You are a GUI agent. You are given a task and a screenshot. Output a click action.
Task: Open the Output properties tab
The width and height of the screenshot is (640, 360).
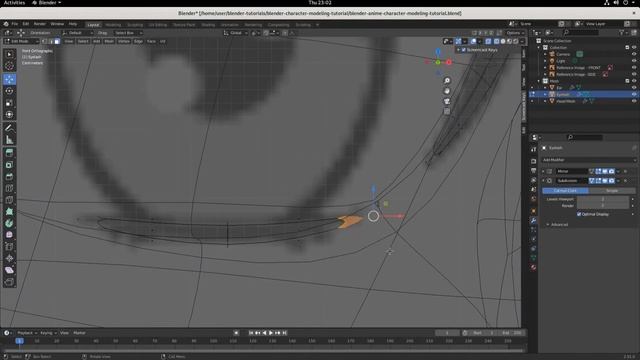tap(533, 171)
